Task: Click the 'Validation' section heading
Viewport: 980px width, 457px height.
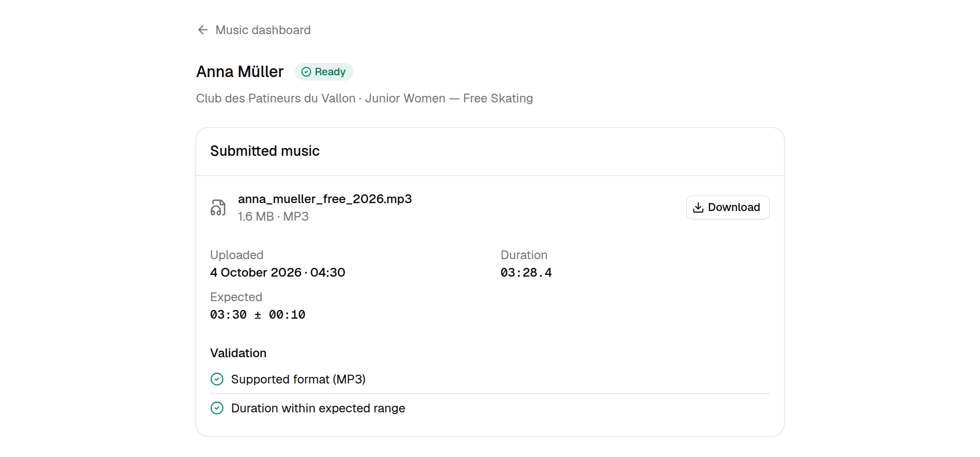Action: [x=238, y=353]
